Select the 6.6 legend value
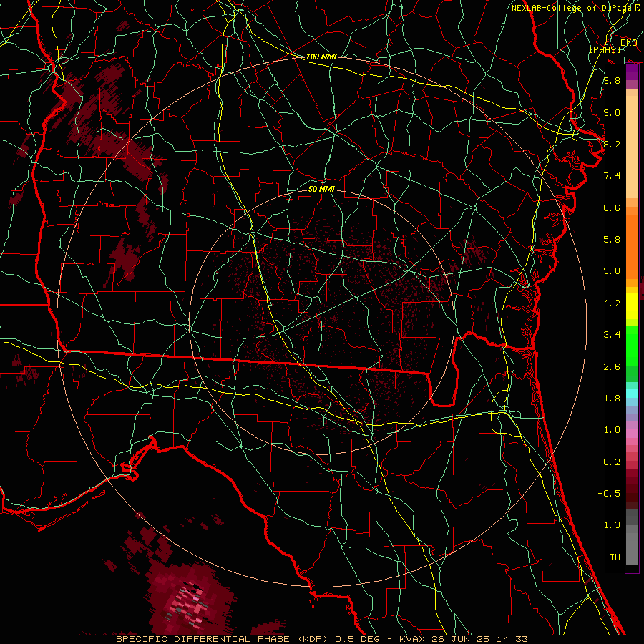The image size is (644, 644). [x=612, y=208]
